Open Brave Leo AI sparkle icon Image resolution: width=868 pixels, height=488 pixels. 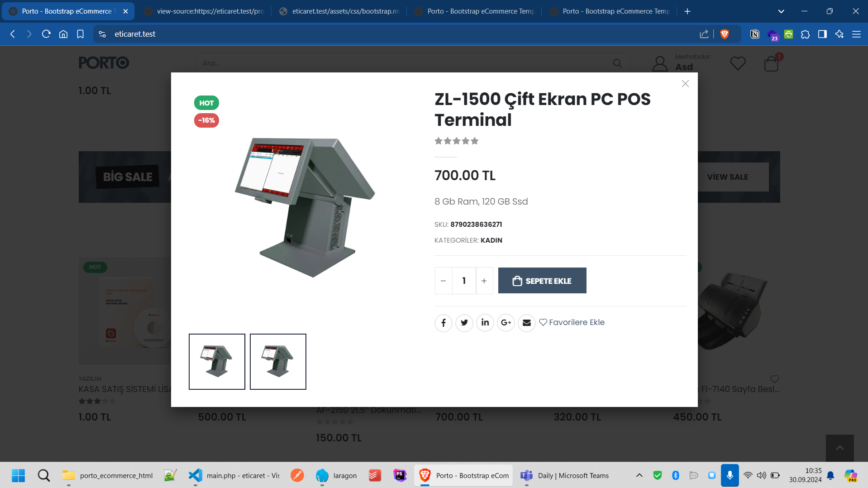pyautogui.click(x=839, y=34)
